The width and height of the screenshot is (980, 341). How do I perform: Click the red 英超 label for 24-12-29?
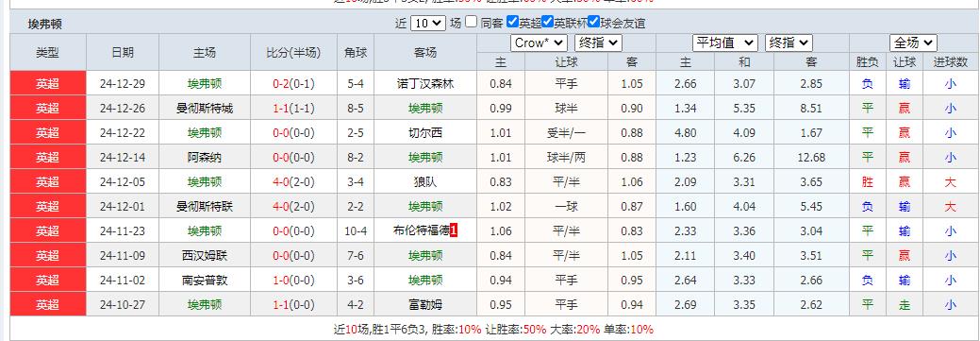point(48,84)
